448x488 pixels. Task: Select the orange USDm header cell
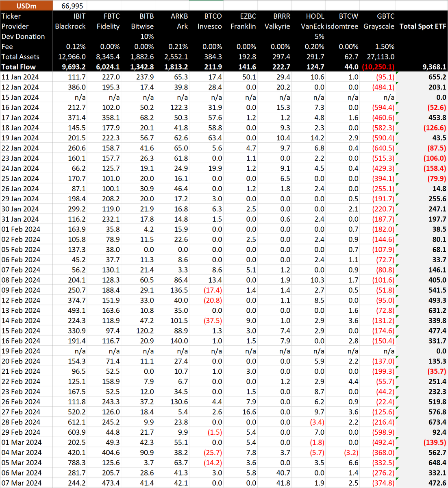pyautogui.click(x=26, y=6)
